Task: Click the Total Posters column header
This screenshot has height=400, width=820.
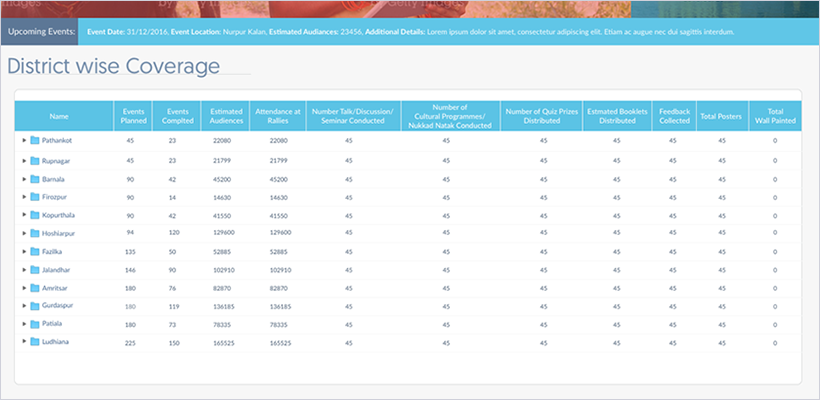Action: pos(720,116)
